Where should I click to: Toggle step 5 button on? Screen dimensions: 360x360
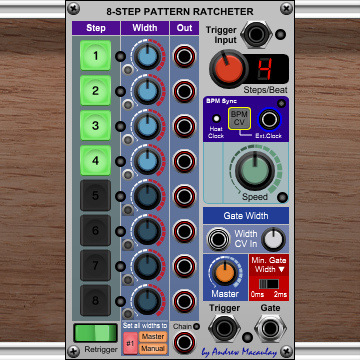95,195
